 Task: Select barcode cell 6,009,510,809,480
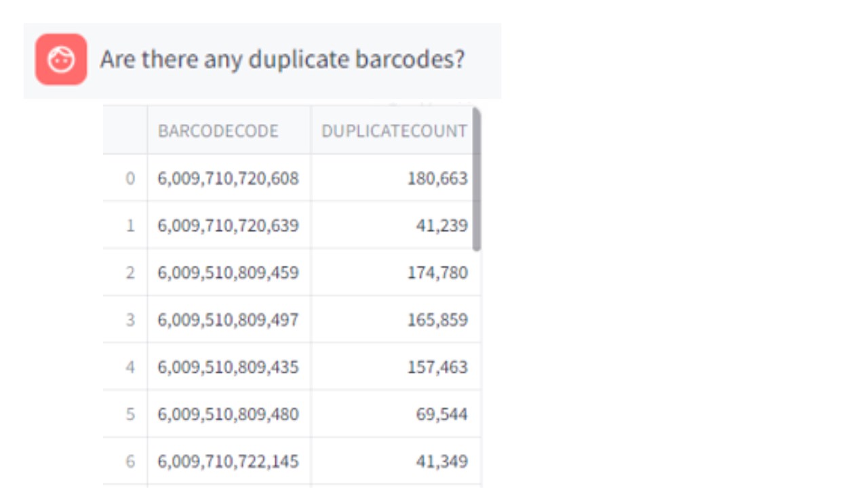pos(229,413)
